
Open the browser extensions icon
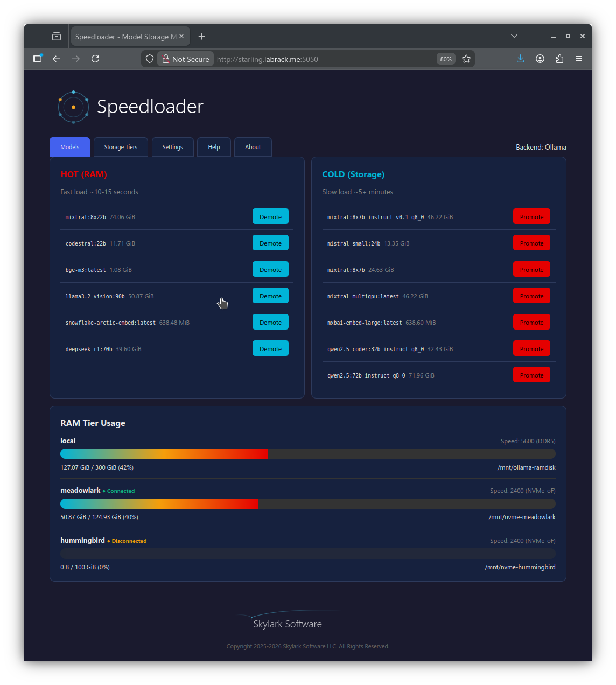[x=559, y=59]
